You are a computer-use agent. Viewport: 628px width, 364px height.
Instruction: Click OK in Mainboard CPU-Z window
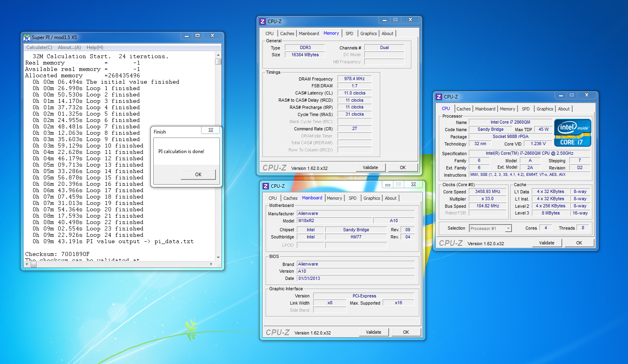[406, 332]
